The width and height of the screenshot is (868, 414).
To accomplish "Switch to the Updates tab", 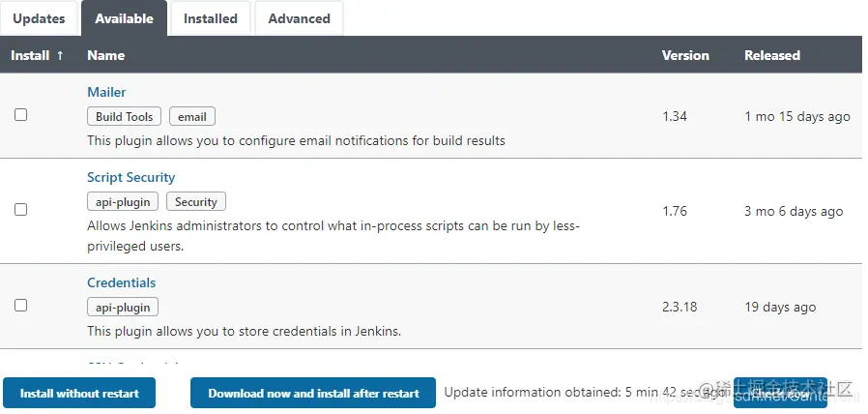I will 40,18.
